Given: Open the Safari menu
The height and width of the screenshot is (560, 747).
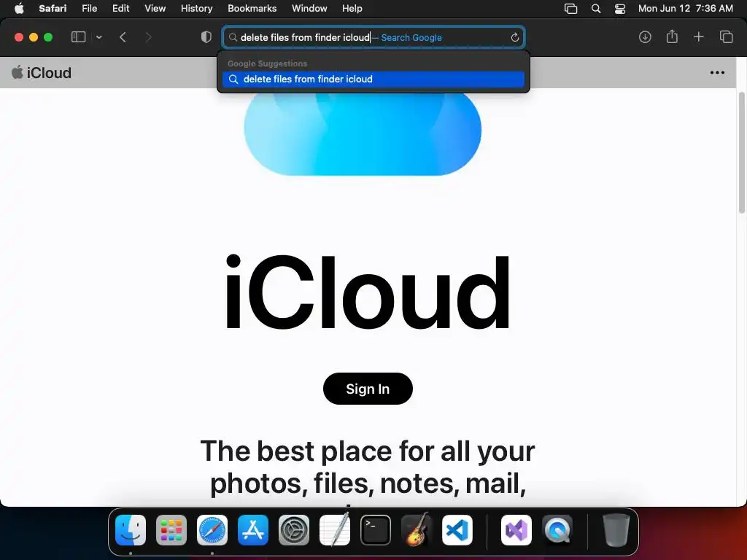Looking at the screenshot, I should 53,8.
